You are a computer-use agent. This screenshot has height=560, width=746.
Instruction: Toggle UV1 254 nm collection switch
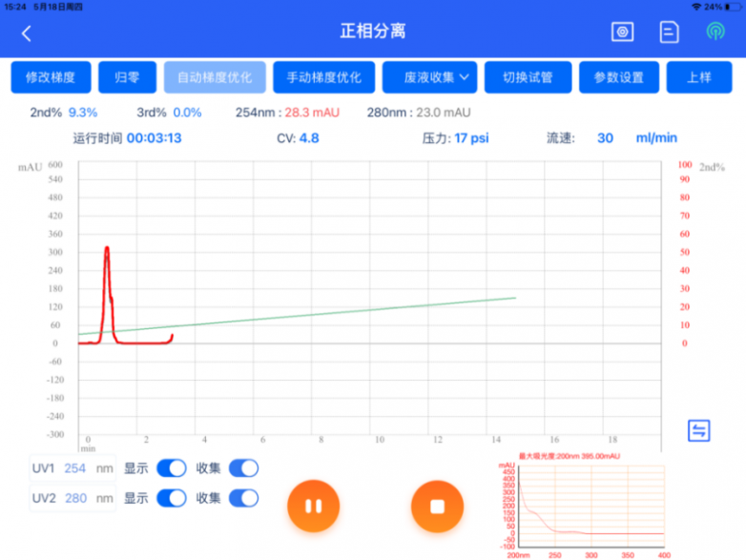coord(243,468)
